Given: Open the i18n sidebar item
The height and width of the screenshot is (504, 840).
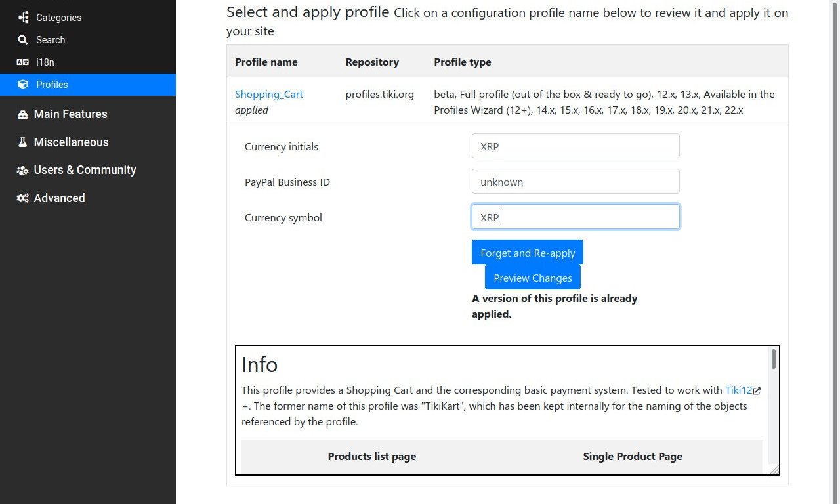Looking at the screenshot, I should click(x=88, y=62).
